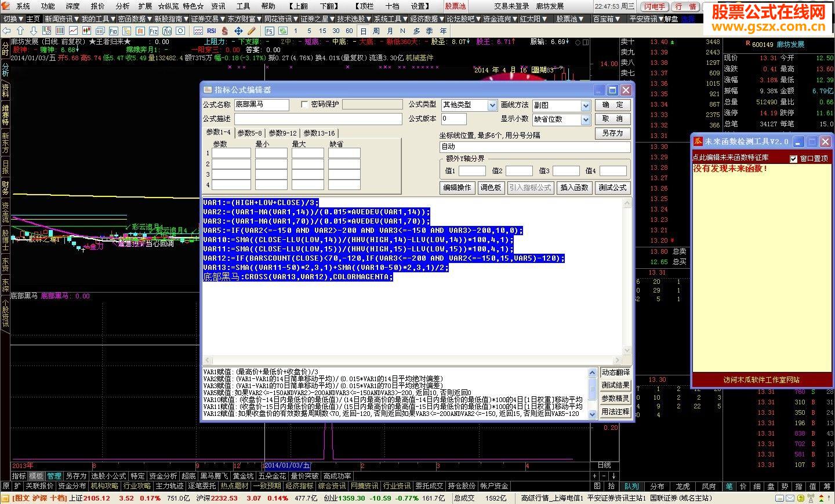Open the 显示小数 decimal places dropdown
This screenshot has width=835, height=504.
tap(585, 119)
